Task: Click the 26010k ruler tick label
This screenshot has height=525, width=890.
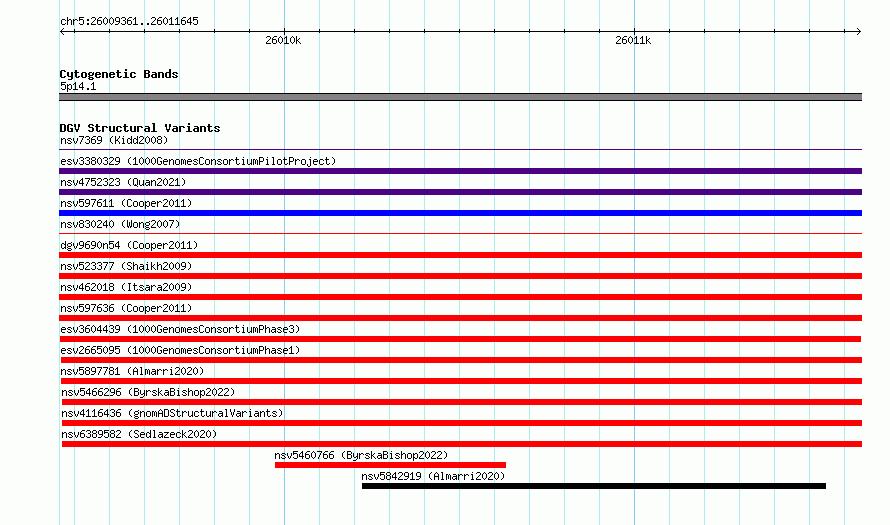Action: [283, 40]
